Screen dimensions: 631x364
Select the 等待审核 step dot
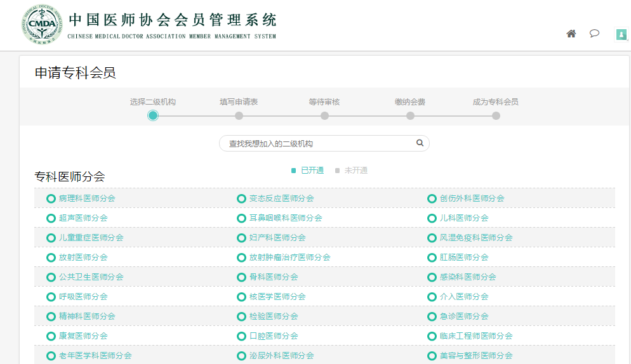(325, 116)
